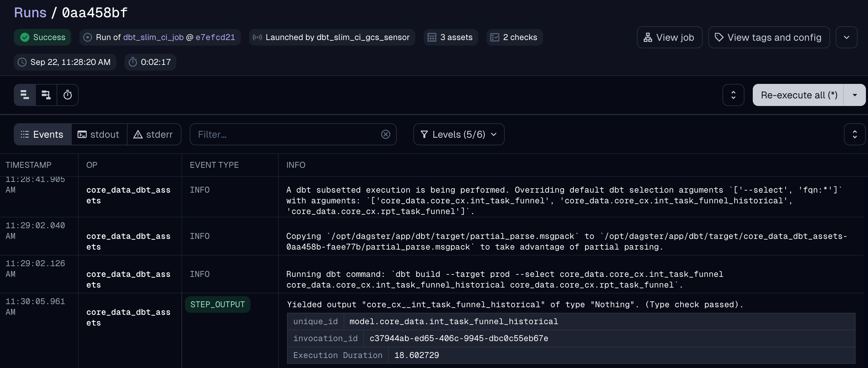Open the dbt_slim_ci_job link
Viewport: 868px width, 368px height.
pos(153,37)
